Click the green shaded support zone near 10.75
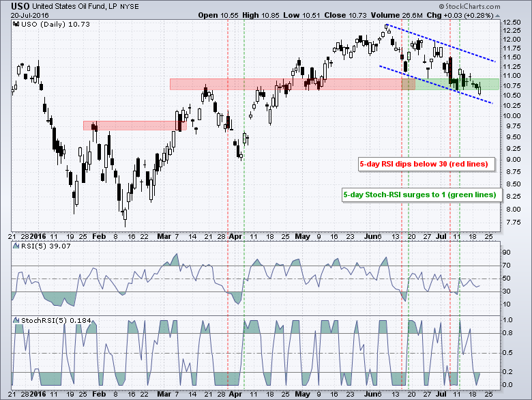This screenshot has height=400, width=532. (x=450, y=84)
